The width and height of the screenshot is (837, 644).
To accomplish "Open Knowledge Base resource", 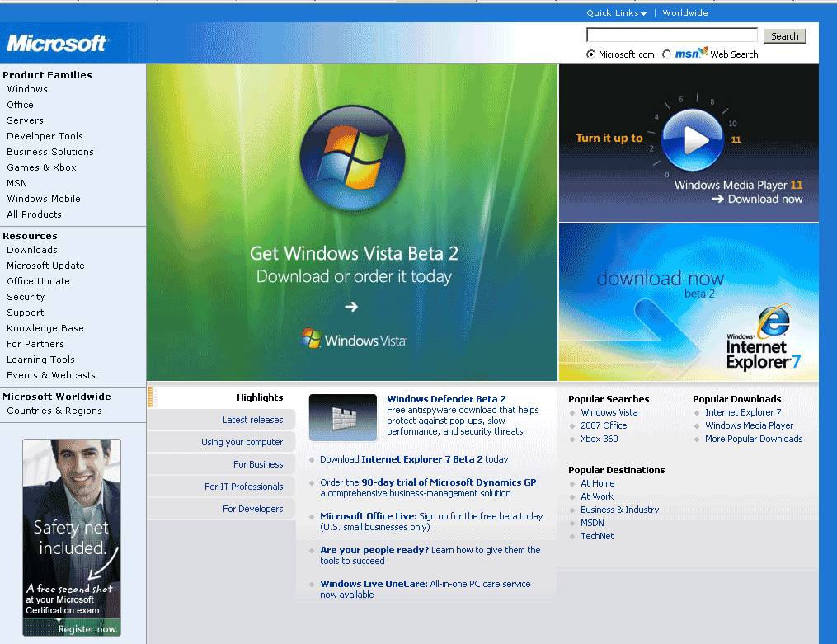I will [45, 328].
